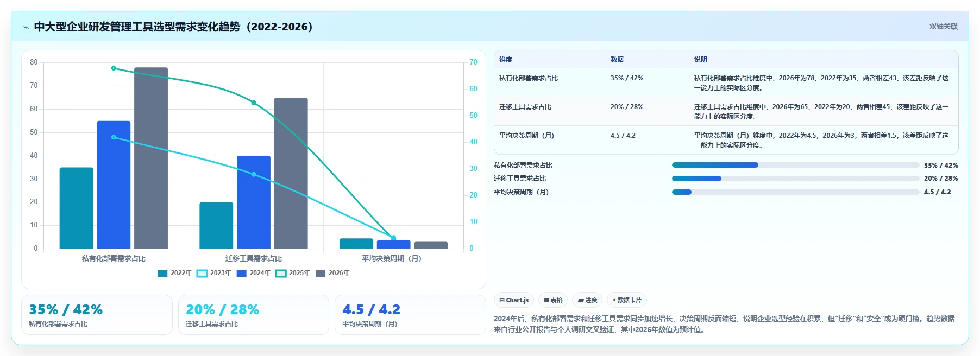This screenshot has height=356, width=980.
Task: Hide the 2026年 bar series in legend
Action: [321, 273]
